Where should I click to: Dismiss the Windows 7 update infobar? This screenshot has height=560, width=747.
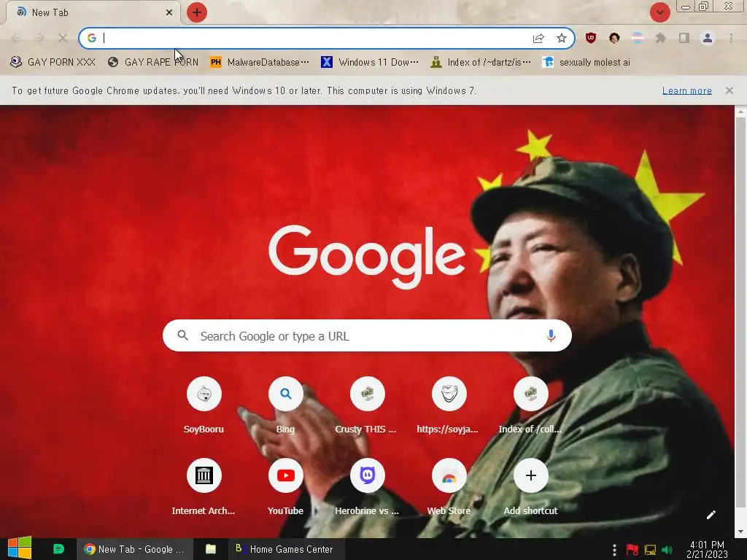tap(729, 90)
